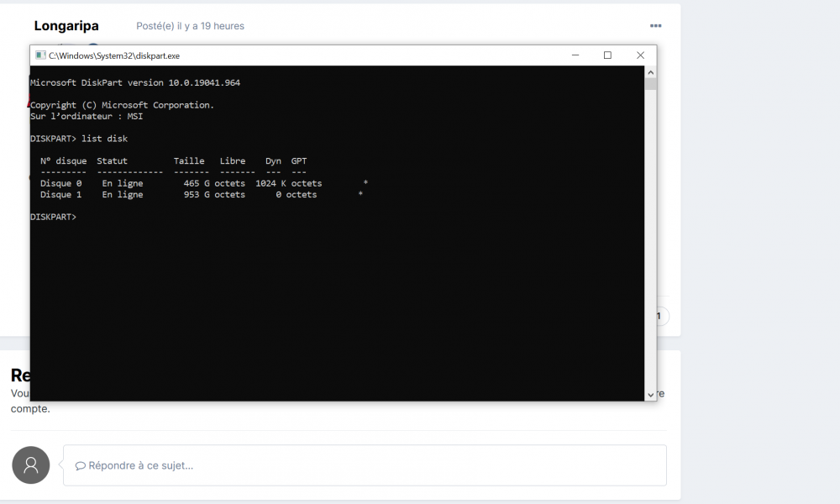Image resolution: width=840 pixels, height=504 pixels.
Task: Click the console scrollbar thumb
Action: click(650, 84)
